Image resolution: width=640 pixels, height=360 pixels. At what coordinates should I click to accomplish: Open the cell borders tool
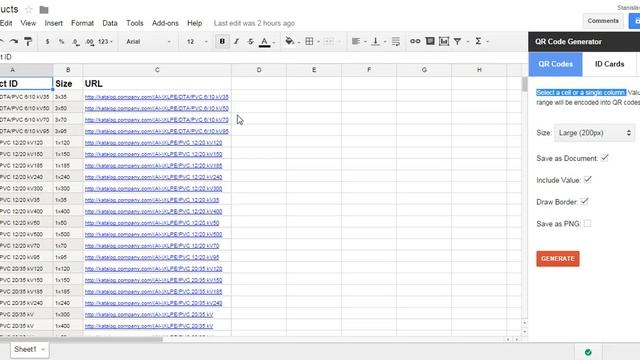pos(309,41)
